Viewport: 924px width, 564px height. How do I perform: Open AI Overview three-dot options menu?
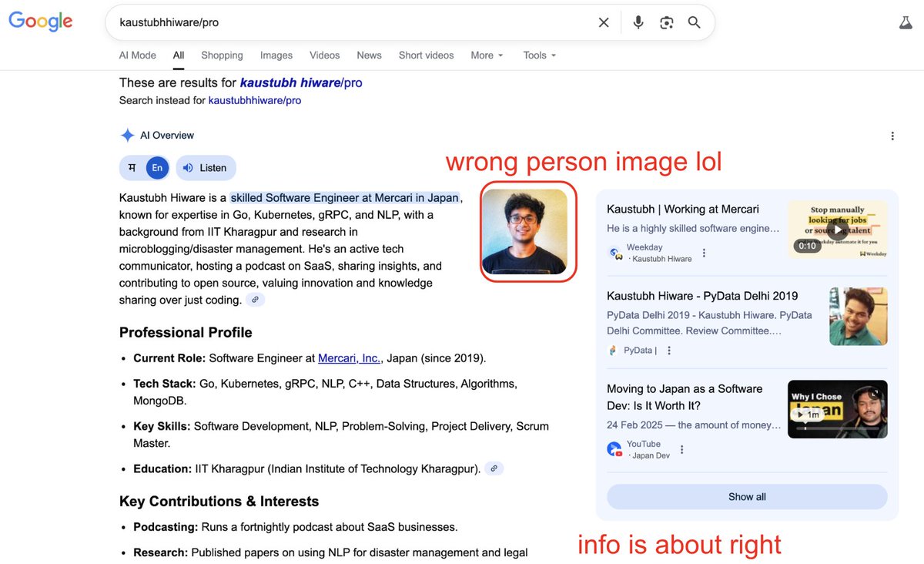coord(892,136)
